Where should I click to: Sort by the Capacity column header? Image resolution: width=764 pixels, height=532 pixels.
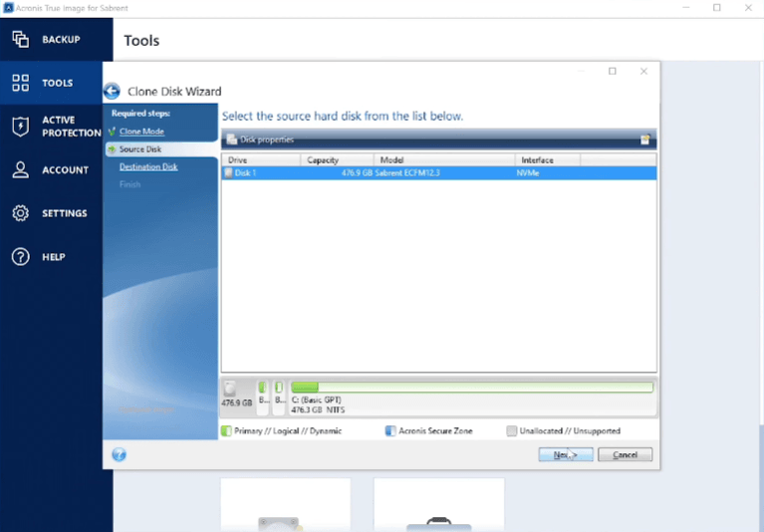coord(337,159)
